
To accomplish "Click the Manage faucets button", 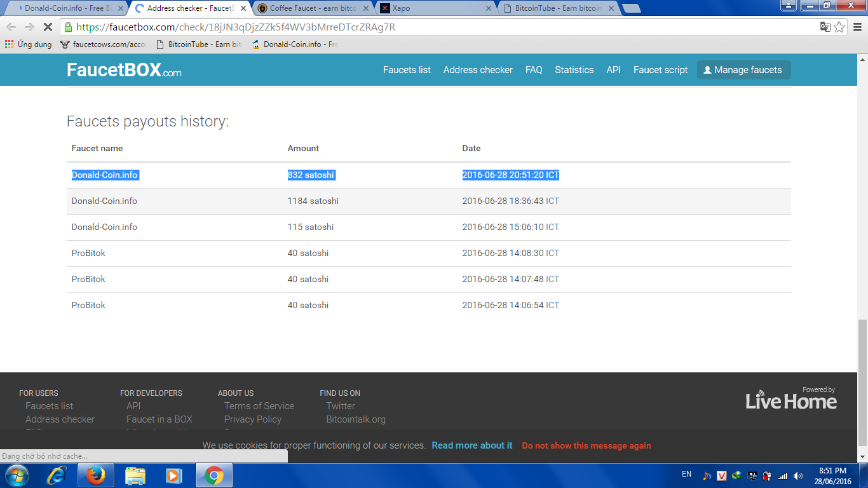I will [744, 70].
